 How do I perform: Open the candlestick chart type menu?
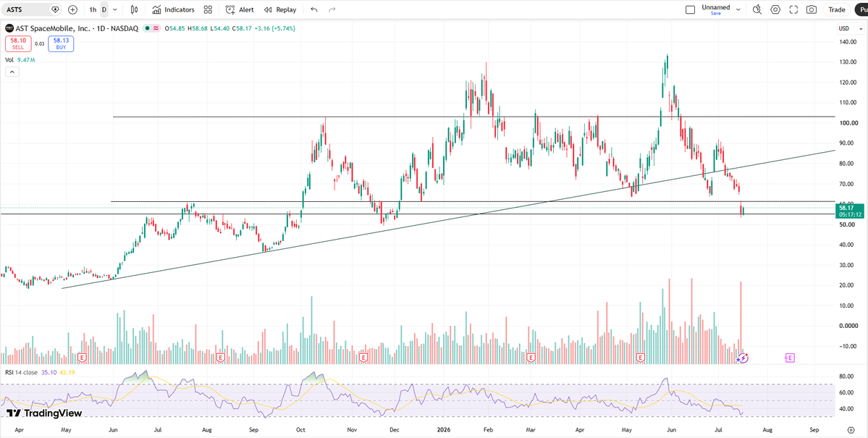(134, 9)
